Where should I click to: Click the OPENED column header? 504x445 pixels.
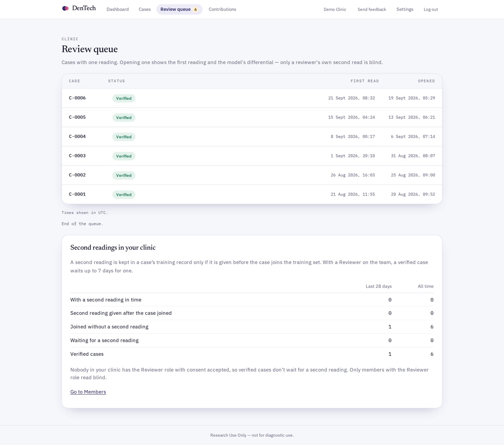coord(427,81)
